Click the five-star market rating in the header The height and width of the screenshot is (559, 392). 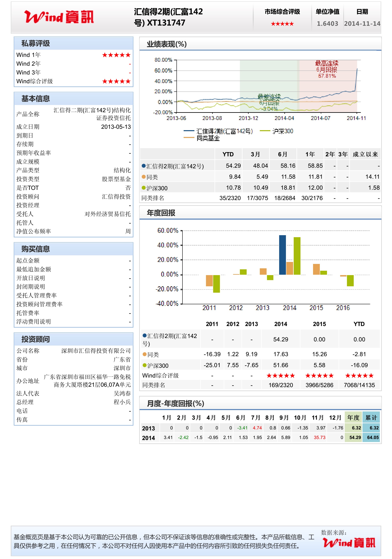coord(282,24)
